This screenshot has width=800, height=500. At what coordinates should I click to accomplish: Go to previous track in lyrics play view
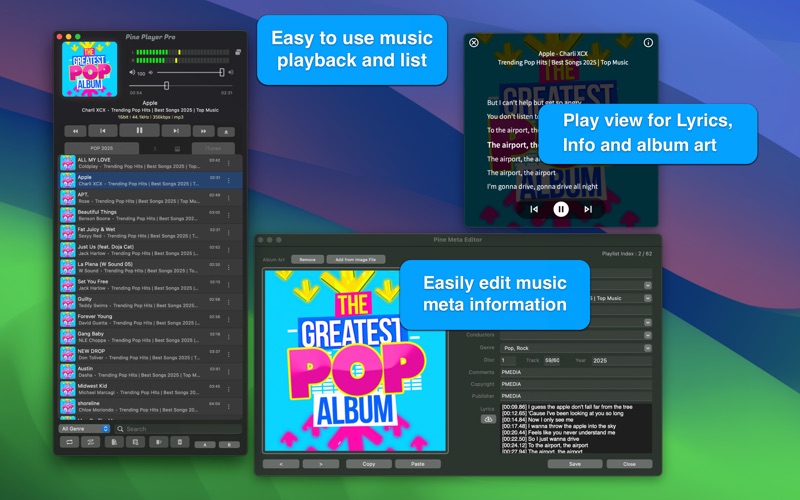(534, 209)
